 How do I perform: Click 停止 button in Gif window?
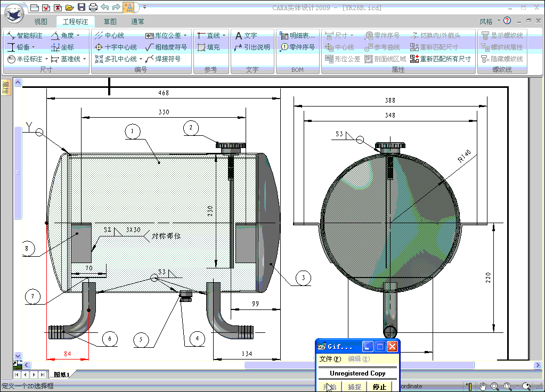(x=379, y=387)
